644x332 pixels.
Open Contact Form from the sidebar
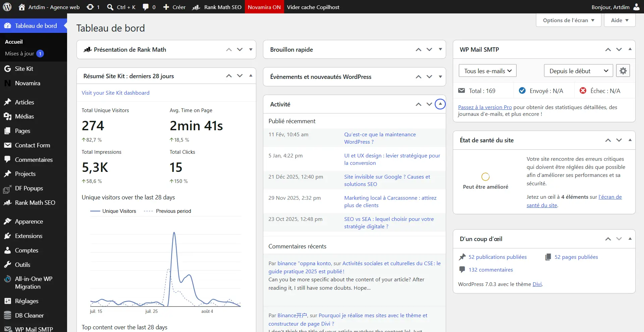[x=34, y=145]
